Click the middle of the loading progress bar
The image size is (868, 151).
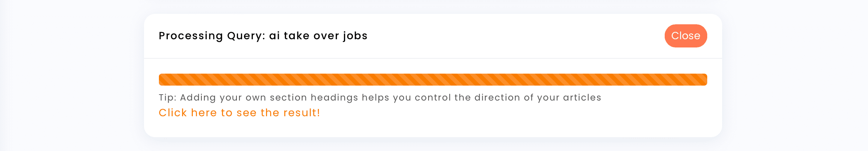point(433,80)
